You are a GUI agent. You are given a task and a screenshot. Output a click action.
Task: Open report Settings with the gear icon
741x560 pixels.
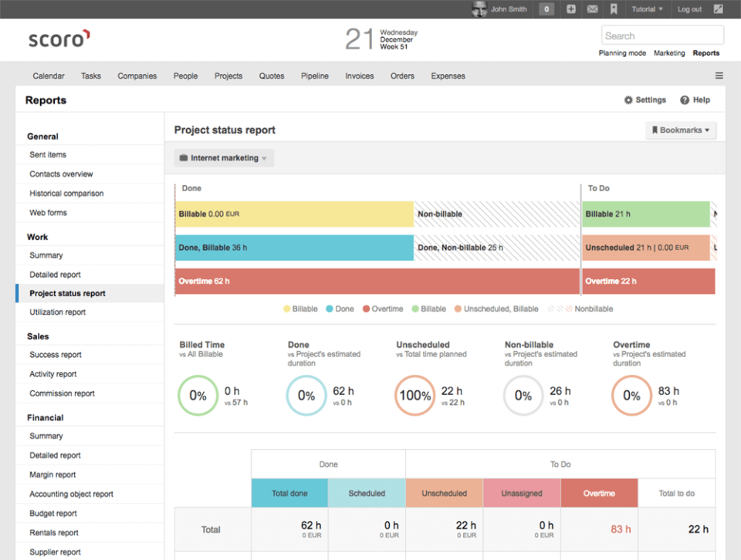[645, 100]
